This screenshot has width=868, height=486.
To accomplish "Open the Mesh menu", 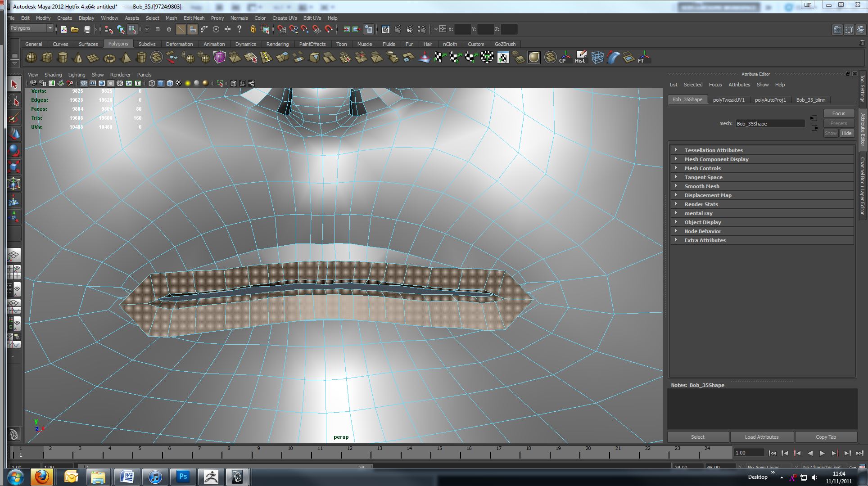I will coord(171,18).
